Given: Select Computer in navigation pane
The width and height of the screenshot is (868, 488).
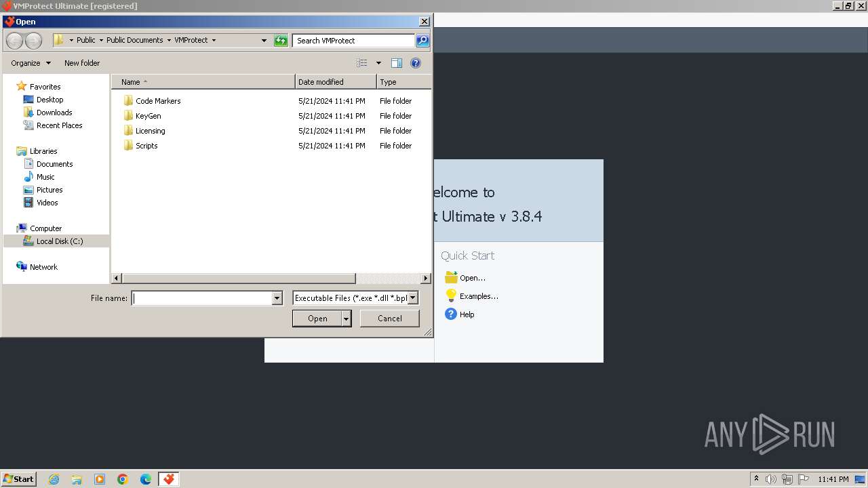Looking at the screenshot, I should pos(45,228).
